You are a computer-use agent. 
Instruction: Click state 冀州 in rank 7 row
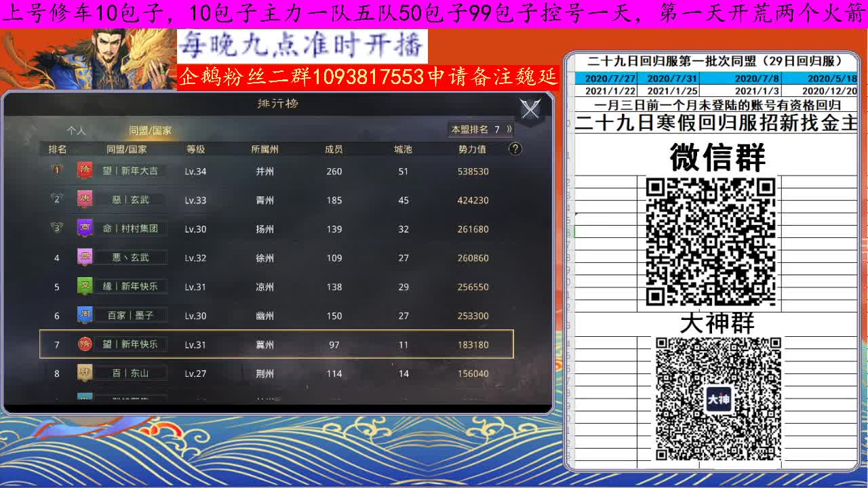tap(264, 344)
